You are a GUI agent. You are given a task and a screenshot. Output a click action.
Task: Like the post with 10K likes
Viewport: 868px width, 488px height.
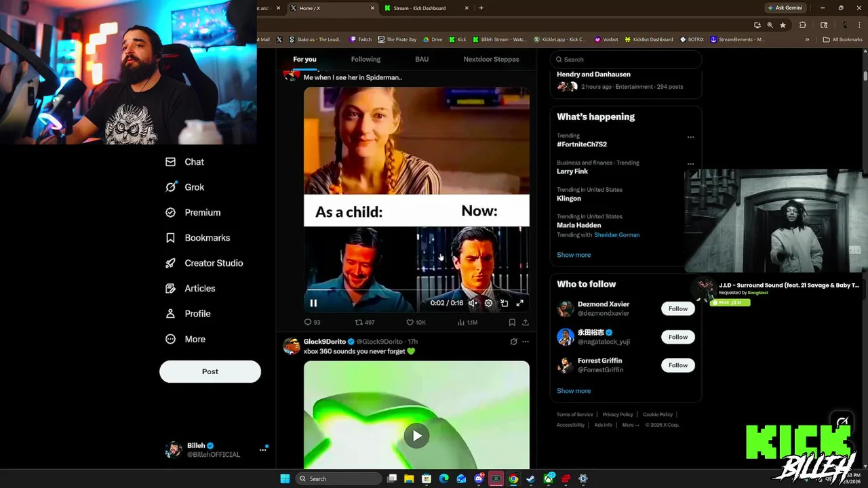[416, 323]
